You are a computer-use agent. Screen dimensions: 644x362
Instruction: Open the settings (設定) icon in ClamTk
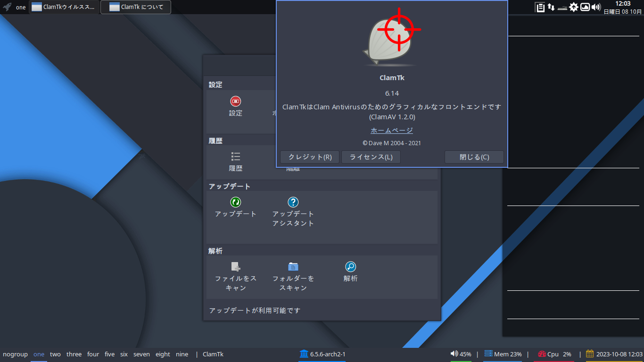(x=236, y=101)
